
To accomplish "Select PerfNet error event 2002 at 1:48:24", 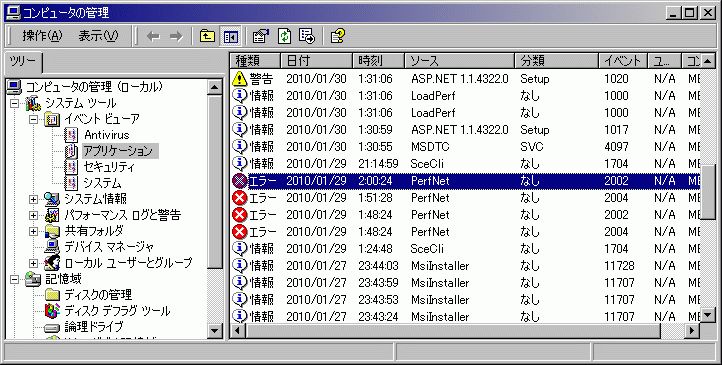I will click(x=465, y=215).
